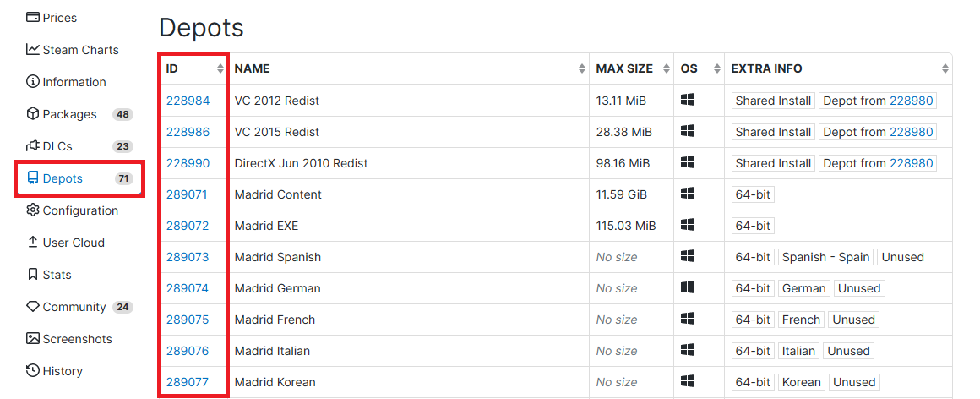Open depot ID 289071 link
Screen dimensions: 980x399
[188, 194]
